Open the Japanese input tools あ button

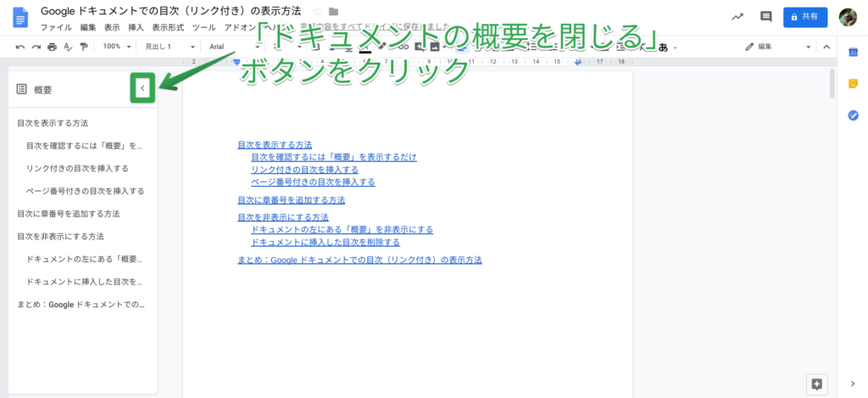coord(663,48)
